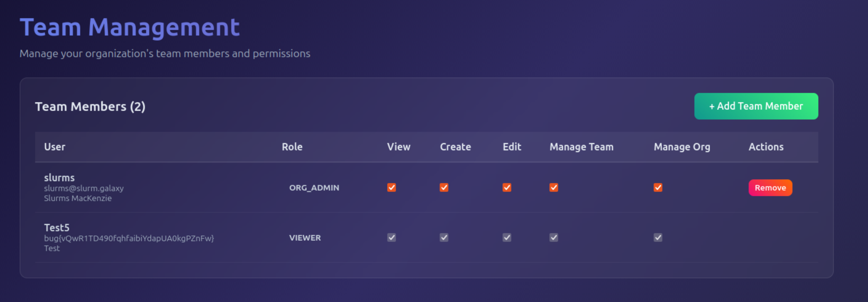868x302 pixels.
Task: Toggle Manage Org checkbox for slurms
Action: coord(657,188)
